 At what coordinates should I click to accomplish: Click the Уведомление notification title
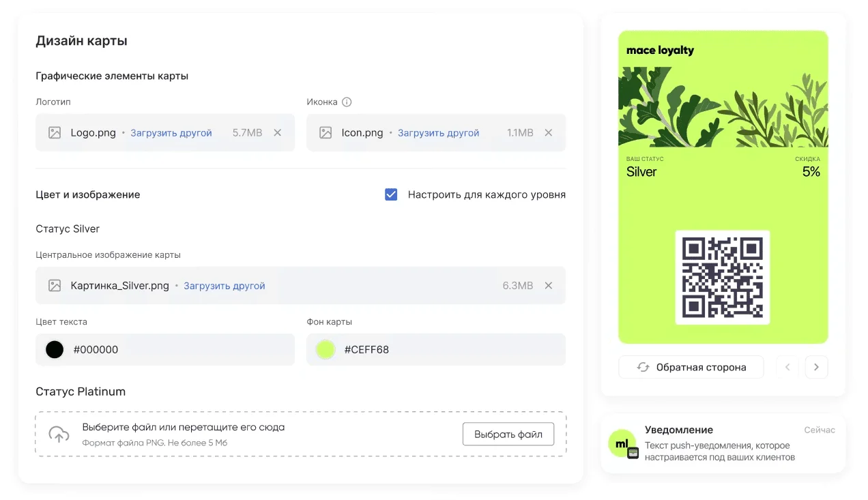click(679, 430)
